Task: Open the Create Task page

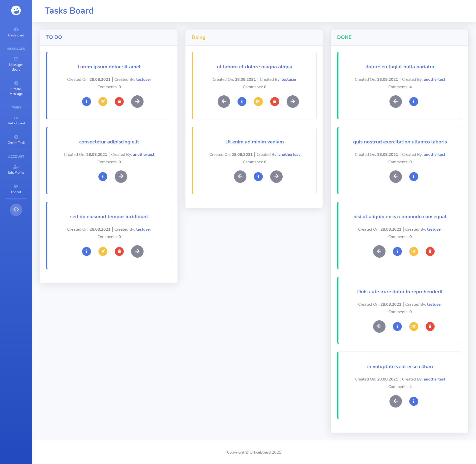Action: [16, 140]
